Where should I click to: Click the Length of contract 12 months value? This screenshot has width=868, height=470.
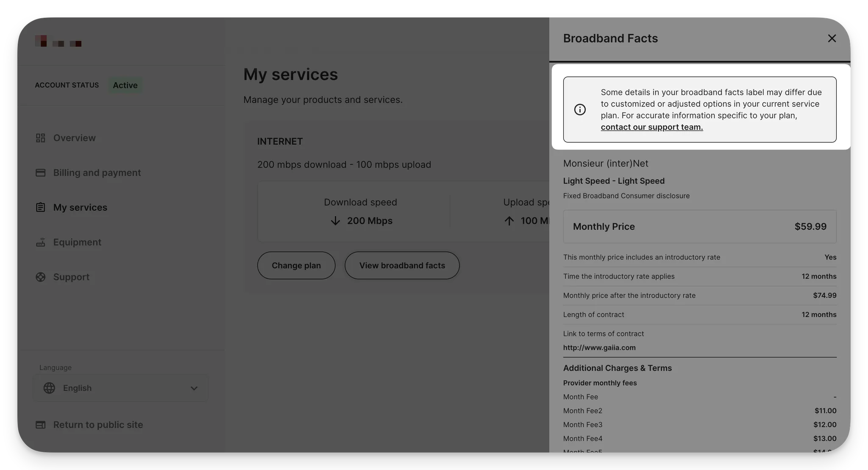coord(819,315)
